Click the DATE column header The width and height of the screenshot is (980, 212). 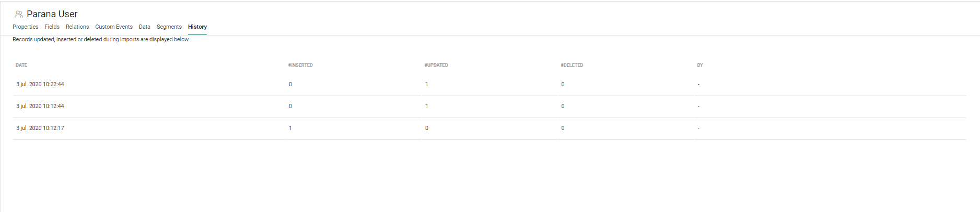(x=21, y=65)
